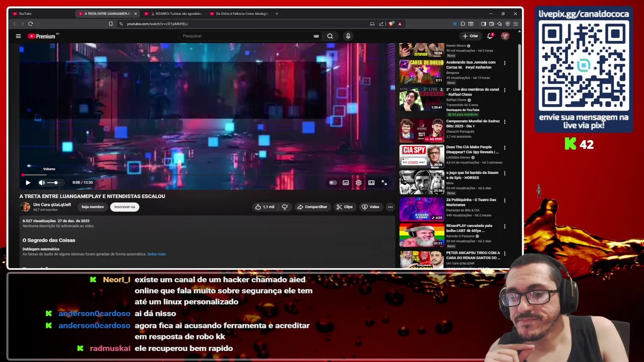Create a clip with Clipe button
Viewport: 644px width, 362px height.
(345, 207)
